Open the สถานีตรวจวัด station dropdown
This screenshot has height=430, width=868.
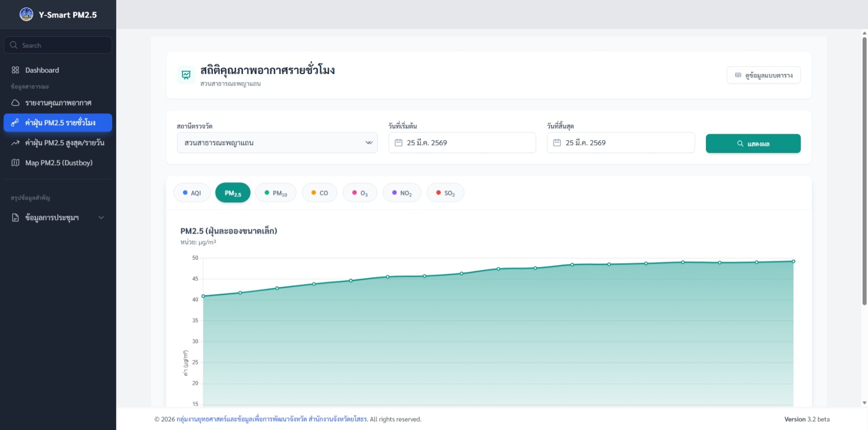coord(277,143)
